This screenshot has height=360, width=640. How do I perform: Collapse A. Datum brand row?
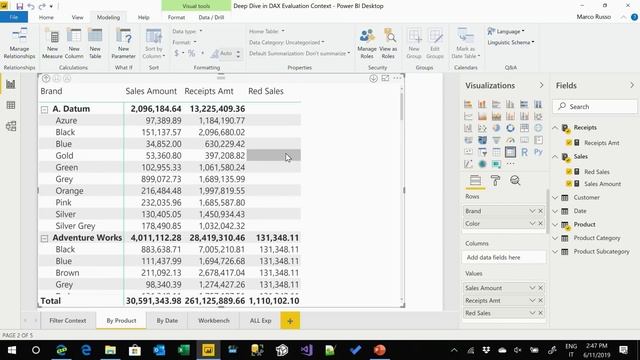coord(44,109)
